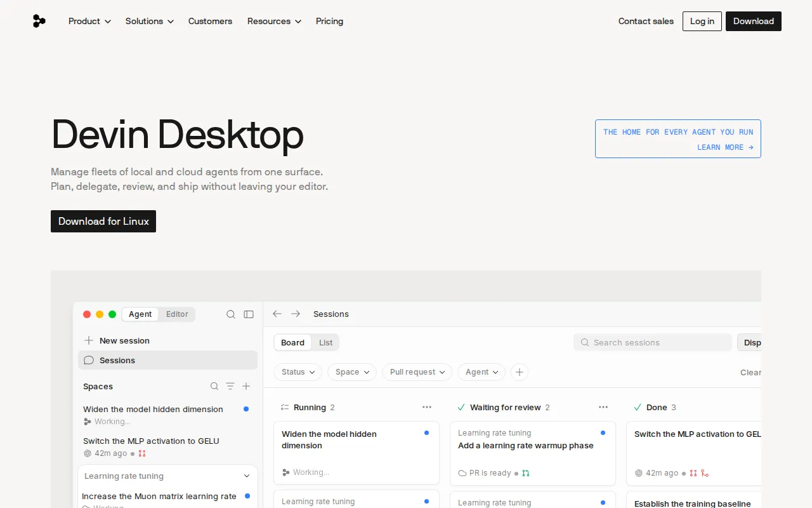The height and width of the screenshot is (508, 812).
Task: Click the Done column checkmark icon
Action: pyautogui.click(x=638, y=407)
